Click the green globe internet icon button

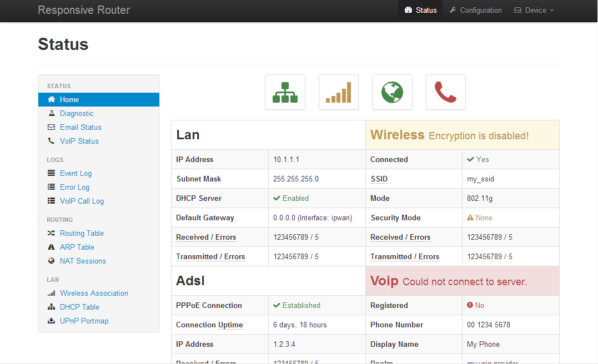tap(392, 92)
